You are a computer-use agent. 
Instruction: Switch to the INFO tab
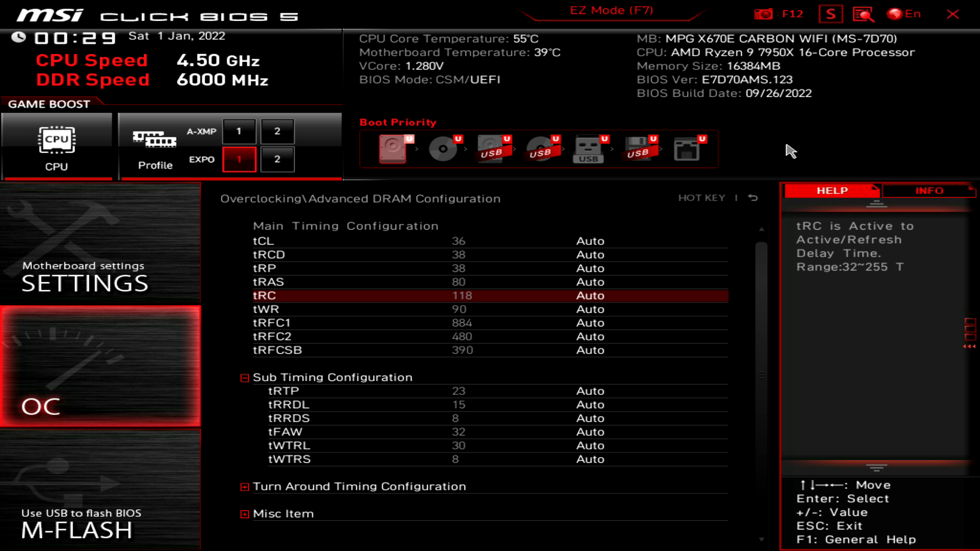929,190
